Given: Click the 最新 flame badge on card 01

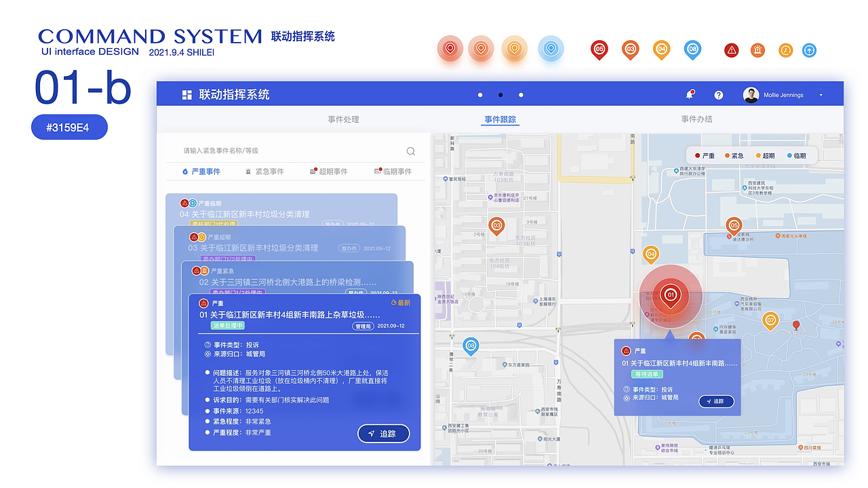Looking at the screenshot, I should (x=401, y=303).
